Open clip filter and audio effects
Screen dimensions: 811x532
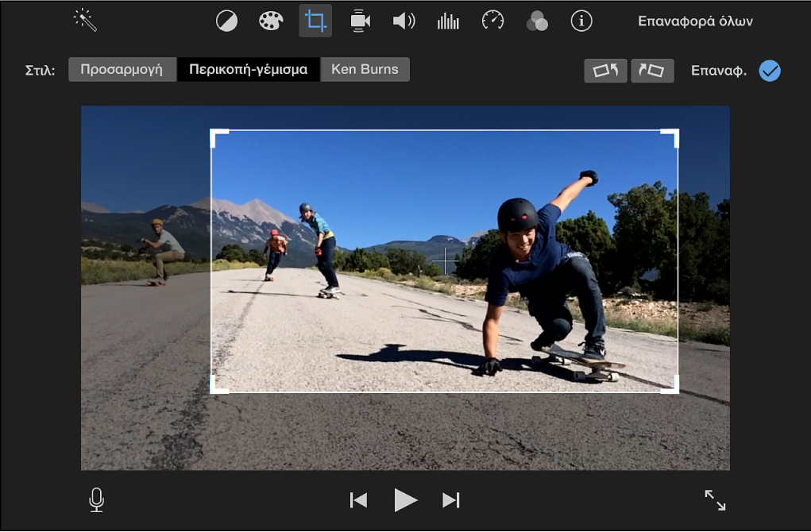[x=537, y=21]
